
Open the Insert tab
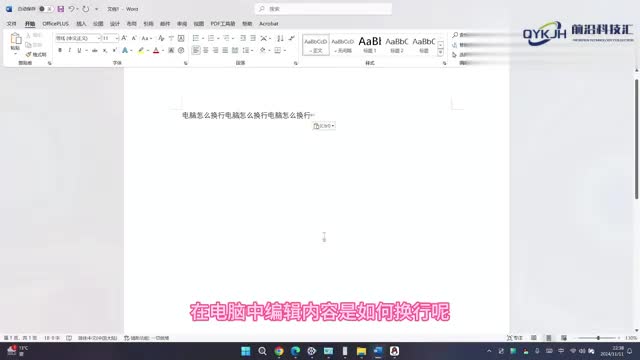pyautogui.click(x=81, y=24)
